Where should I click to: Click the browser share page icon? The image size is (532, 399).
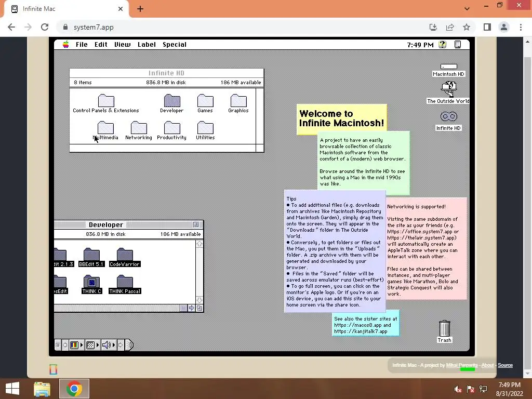pos(450,27)
